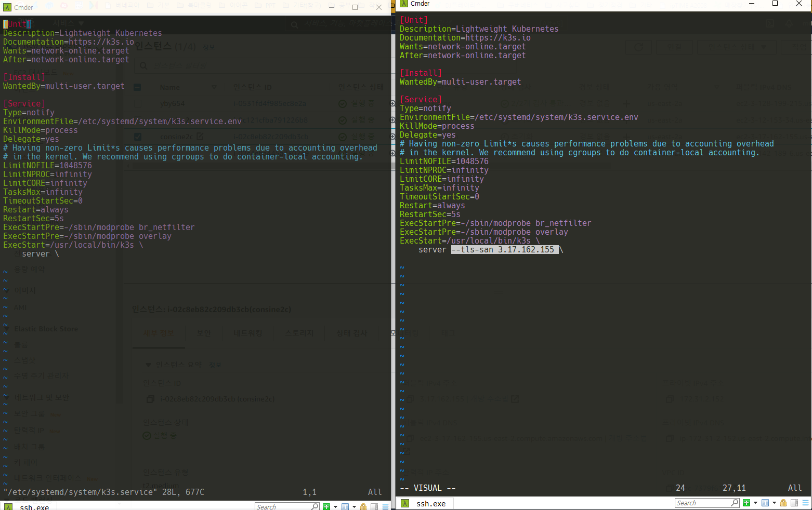Click the [Unit] header in right window

tap(414, 20)
